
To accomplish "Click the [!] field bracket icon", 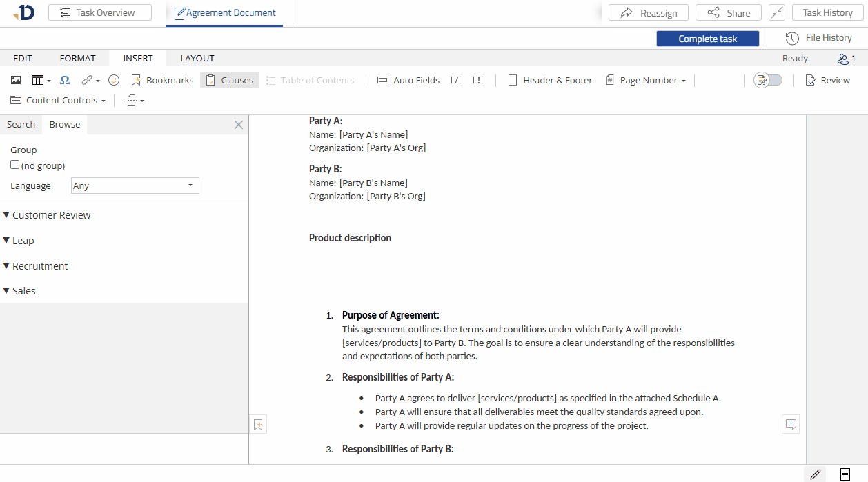I will 479,80.
